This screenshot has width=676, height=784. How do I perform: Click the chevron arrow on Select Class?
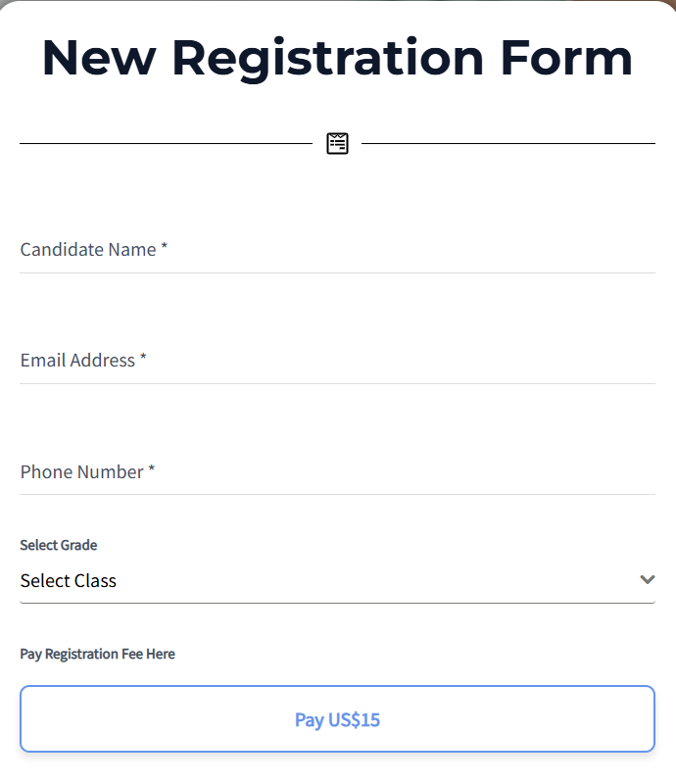(647, 579)
